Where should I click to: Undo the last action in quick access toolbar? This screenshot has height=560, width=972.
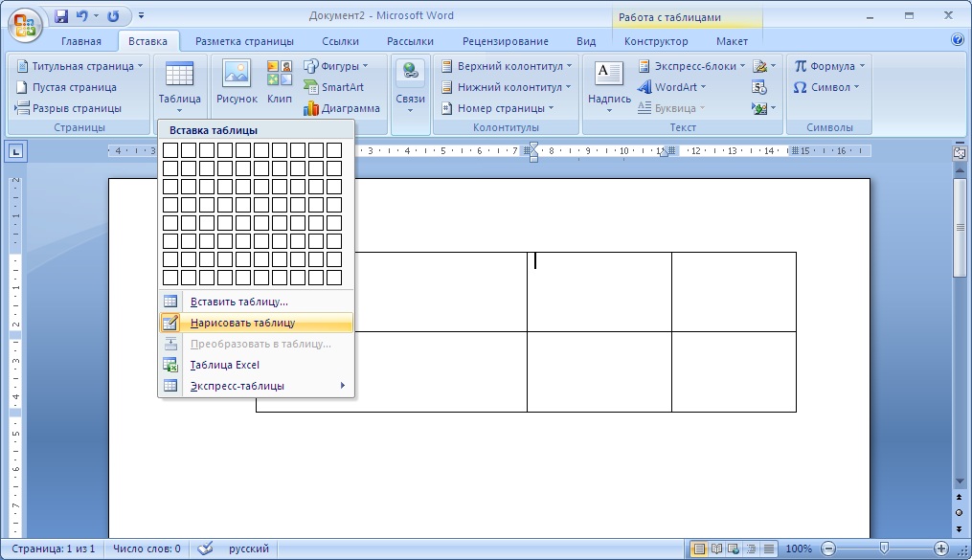coord(81,16)
